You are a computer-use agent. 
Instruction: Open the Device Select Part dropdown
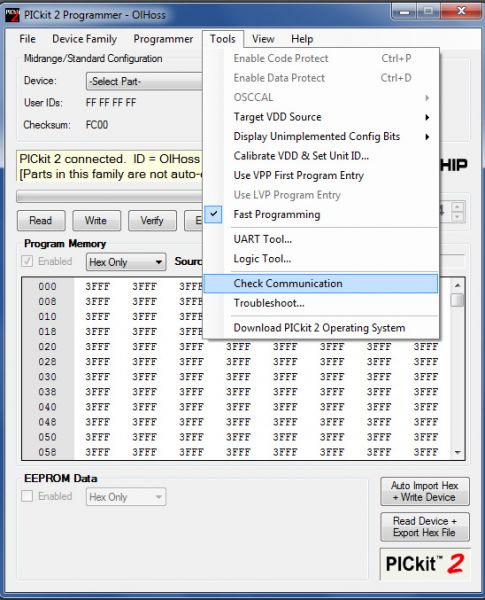pos(144,82)
